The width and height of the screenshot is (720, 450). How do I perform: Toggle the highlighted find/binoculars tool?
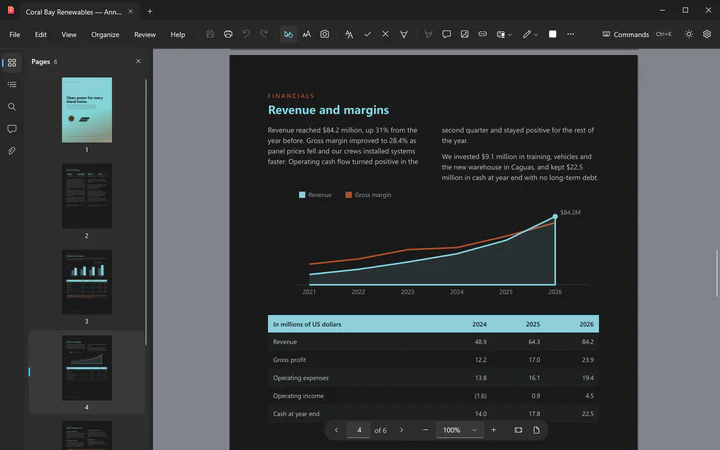coord(288,34)
